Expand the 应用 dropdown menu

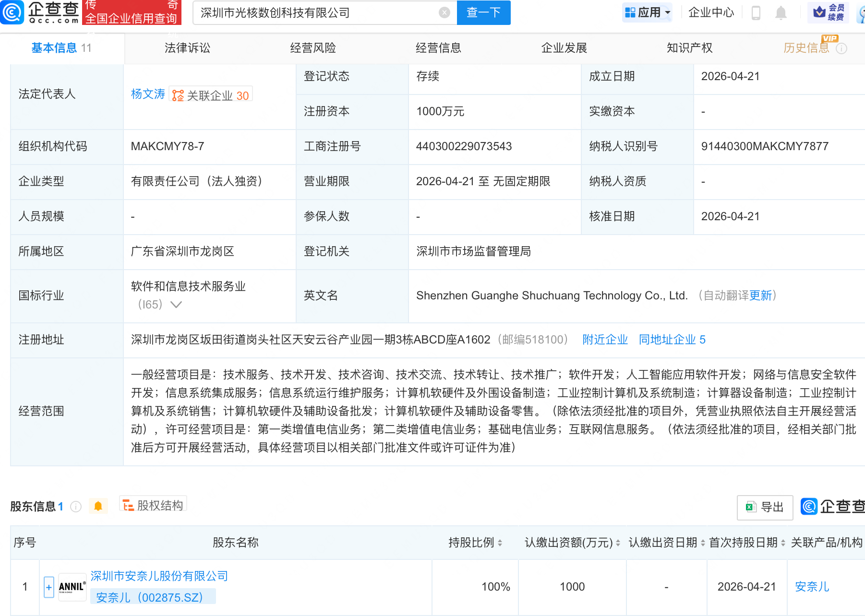[647, 12]
